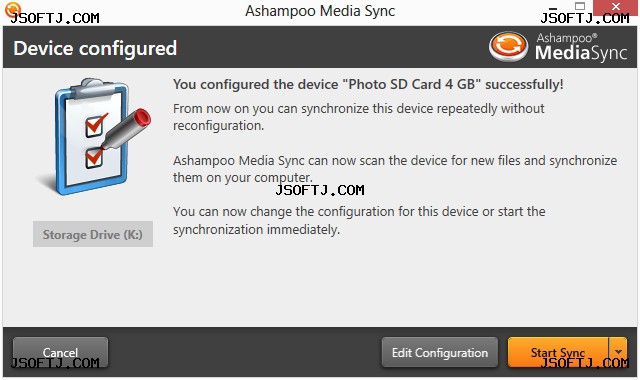Image resolution: width=640 pixels, height=380 pixels.
Task: Start the synchronization with Start Sync
Action: [558, 352]
